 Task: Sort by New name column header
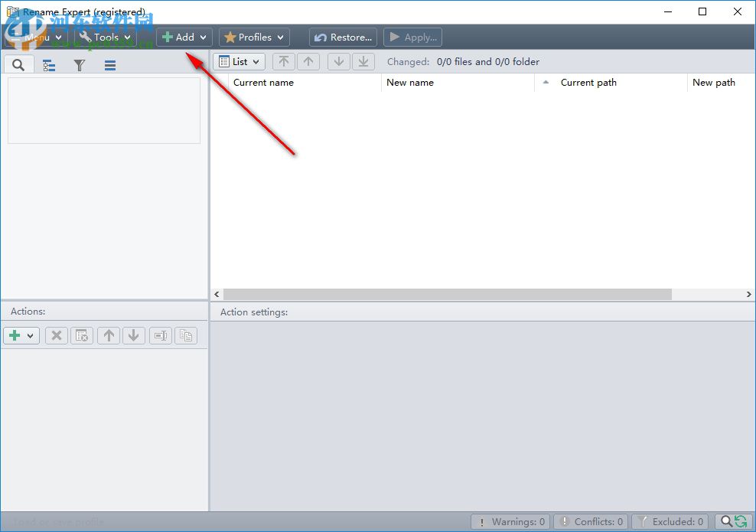458,83
